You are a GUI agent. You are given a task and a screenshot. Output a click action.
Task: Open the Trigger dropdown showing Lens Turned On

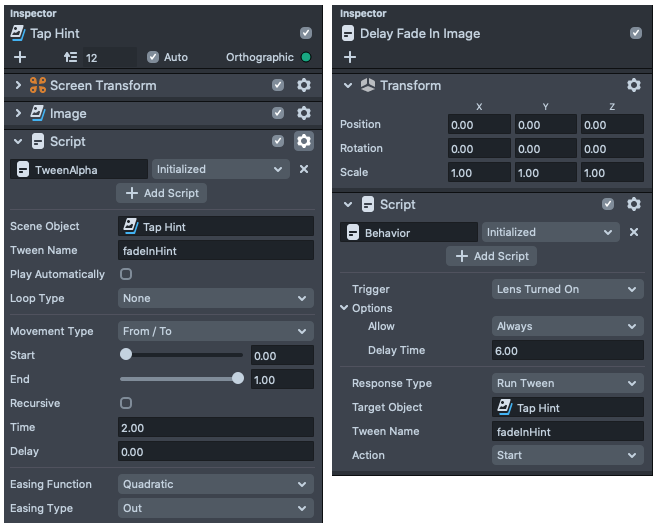pyautogui.click(x=567, y=290)
